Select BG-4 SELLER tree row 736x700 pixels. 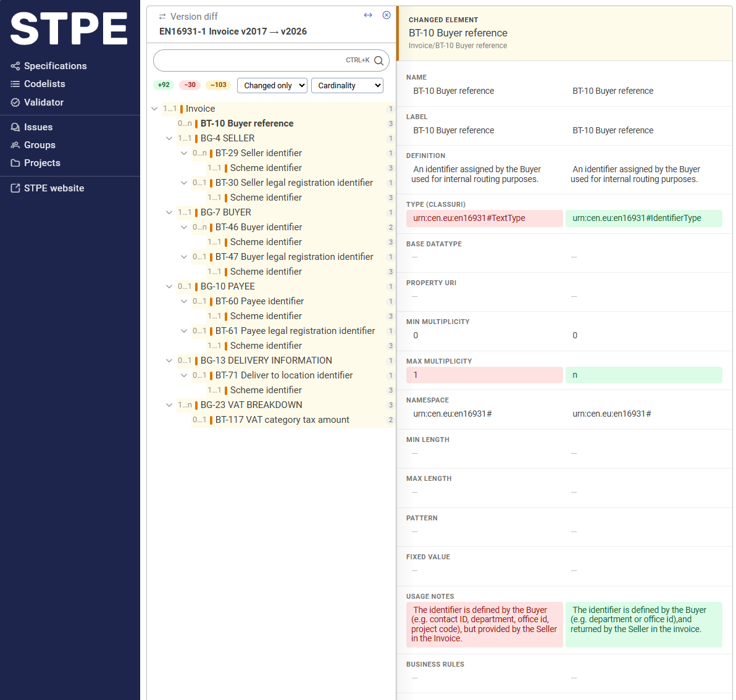click(x=286, y=138)
